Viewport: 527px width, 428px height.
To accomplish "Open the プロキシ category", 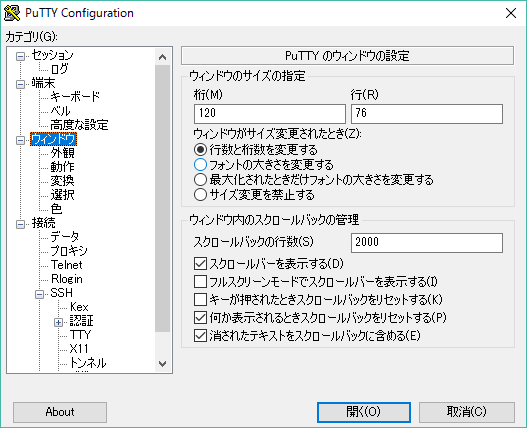I will (69, 251).
